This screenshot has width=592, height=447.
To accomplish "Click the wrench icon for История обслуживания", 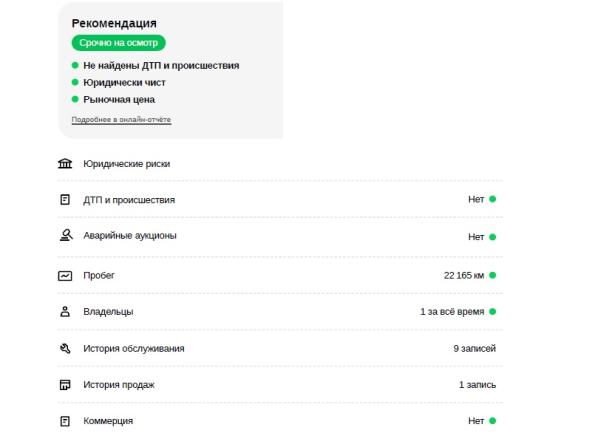I will 65,348.
